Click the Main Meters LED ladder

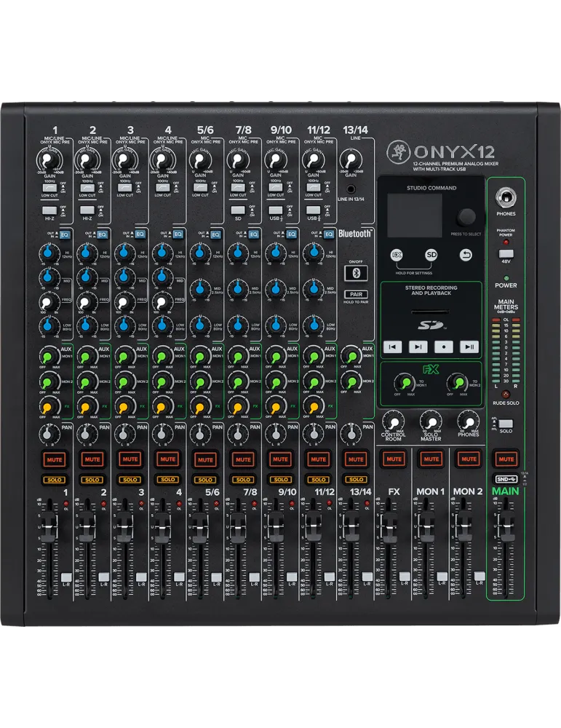pos(506,351)
